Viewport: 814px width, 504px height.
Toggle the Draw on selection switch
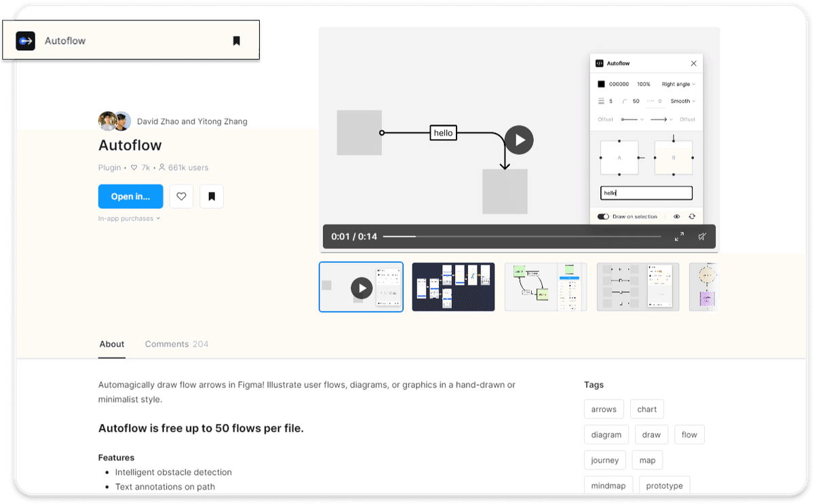603,216
